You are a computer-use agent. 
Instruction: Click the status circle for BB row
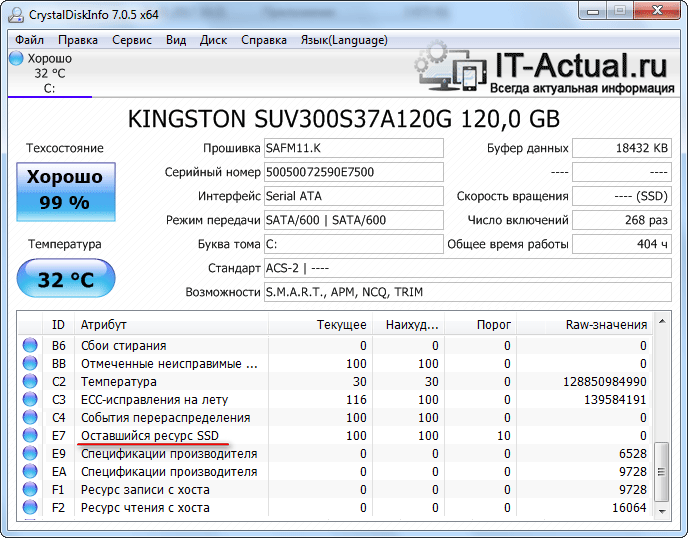click(x=30, y=363)
